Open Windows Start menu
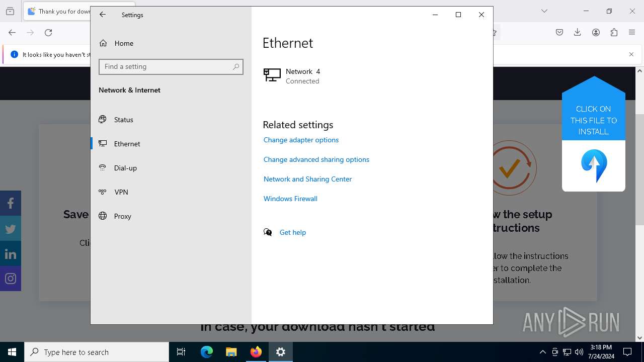 (12, 352)
